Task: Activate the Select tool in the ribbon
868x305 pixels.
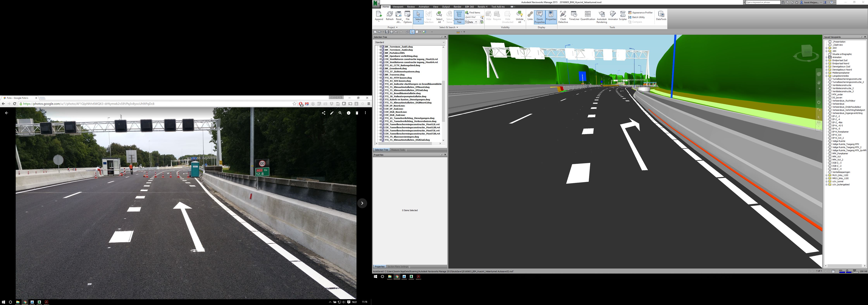Action: 418,17
